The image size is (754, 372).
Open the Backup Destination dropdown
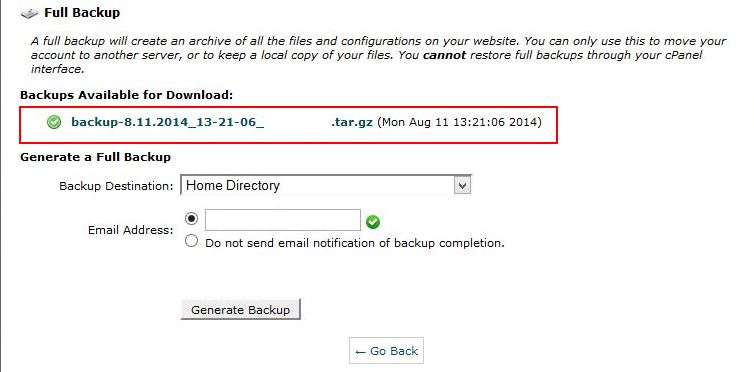326,185
